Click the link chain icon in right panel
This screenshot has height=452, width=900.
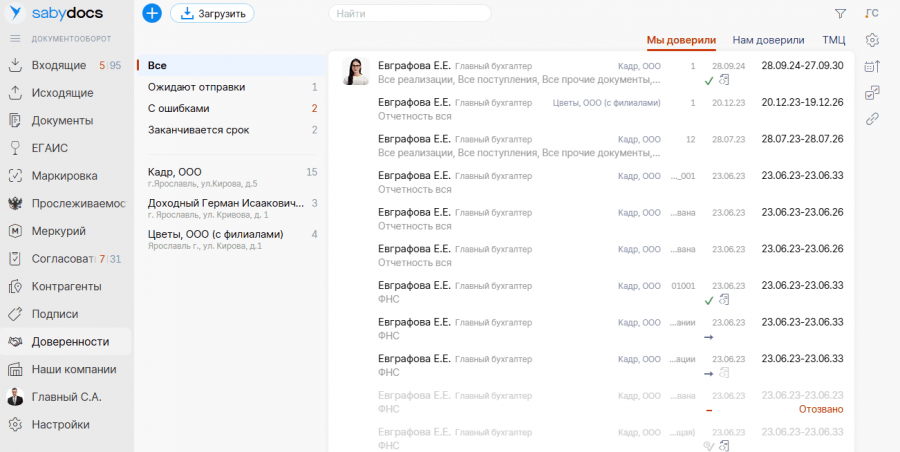point(872,119)
